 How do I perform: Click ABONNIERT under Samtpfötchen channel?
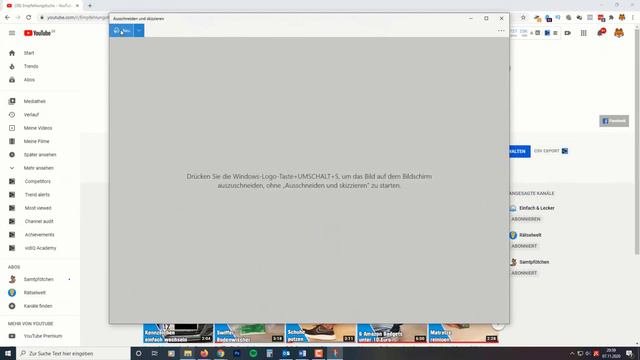pyautogui.click(x=524, y=273)
